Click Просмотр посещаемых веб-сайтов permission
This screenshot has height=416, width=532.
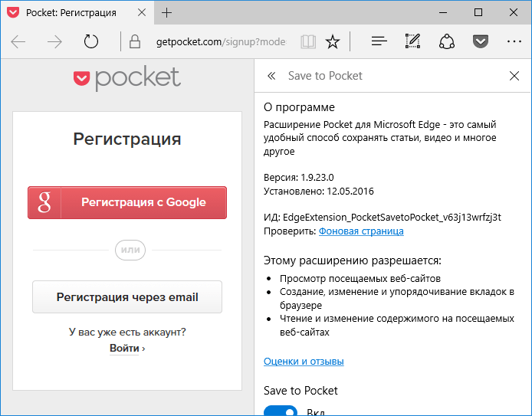click(x=360, y=279)
